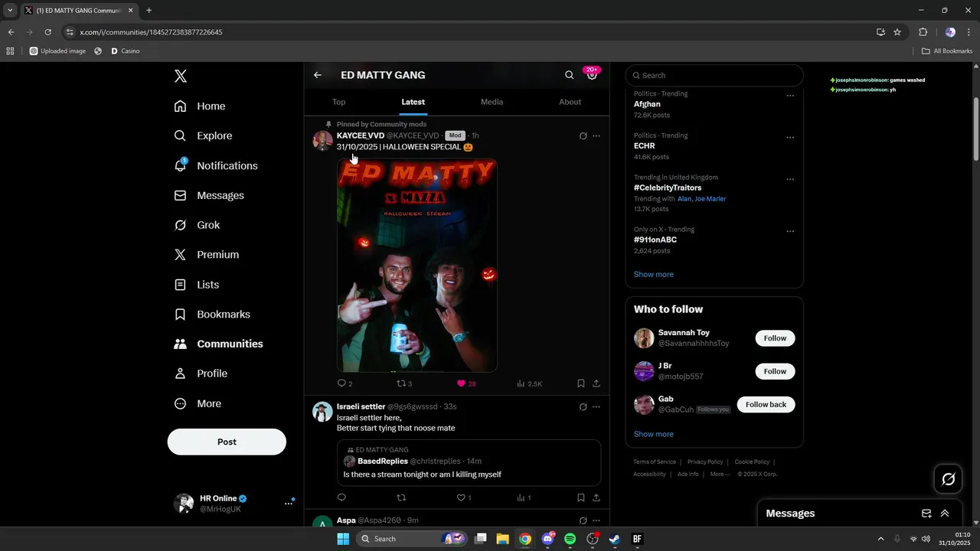Open the Halloween stream poster image
The height and width of the screenshot is (551, 980).
(417, 266)
